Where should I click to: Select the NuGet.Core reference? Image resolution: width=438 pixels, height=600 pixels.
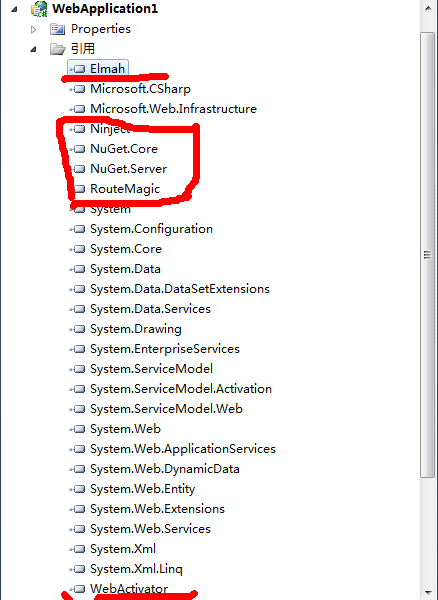tap(124, 149)
